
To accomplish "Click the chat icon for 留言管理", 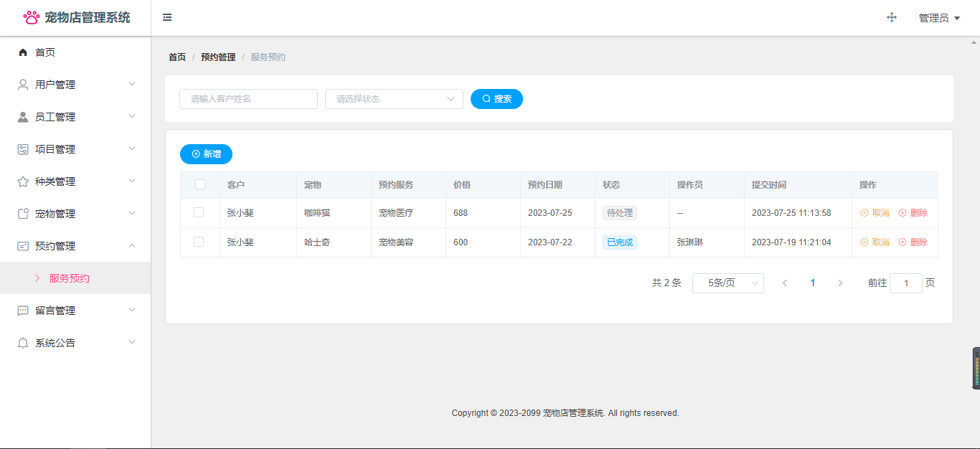I will [23, 311].
